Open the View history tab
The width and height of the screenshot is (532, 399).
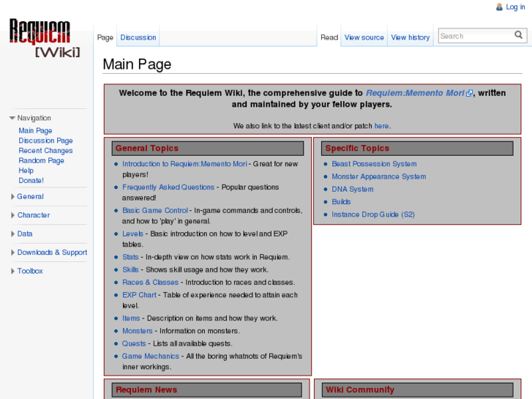(411, 37)
